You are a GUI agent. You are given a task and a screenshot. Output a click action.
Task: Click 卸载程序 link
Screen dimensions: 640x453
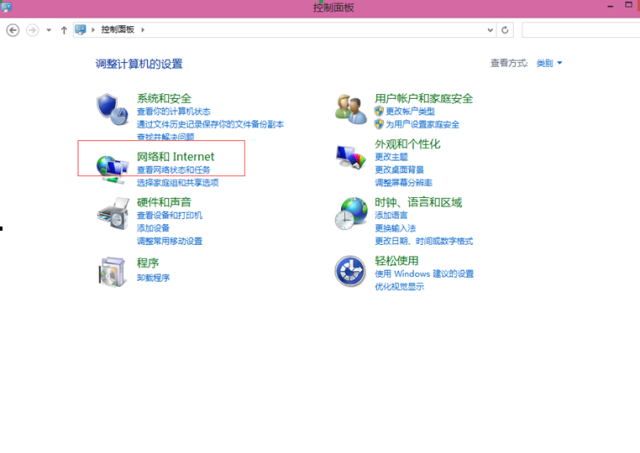point(153,278)
